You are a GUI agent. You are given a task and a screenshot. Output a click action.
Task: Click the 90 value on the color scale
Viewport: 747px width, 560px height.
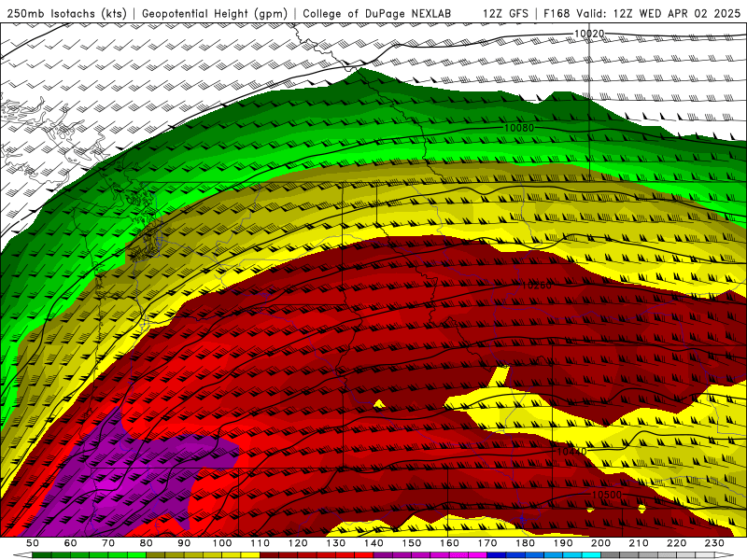[184, 543]
